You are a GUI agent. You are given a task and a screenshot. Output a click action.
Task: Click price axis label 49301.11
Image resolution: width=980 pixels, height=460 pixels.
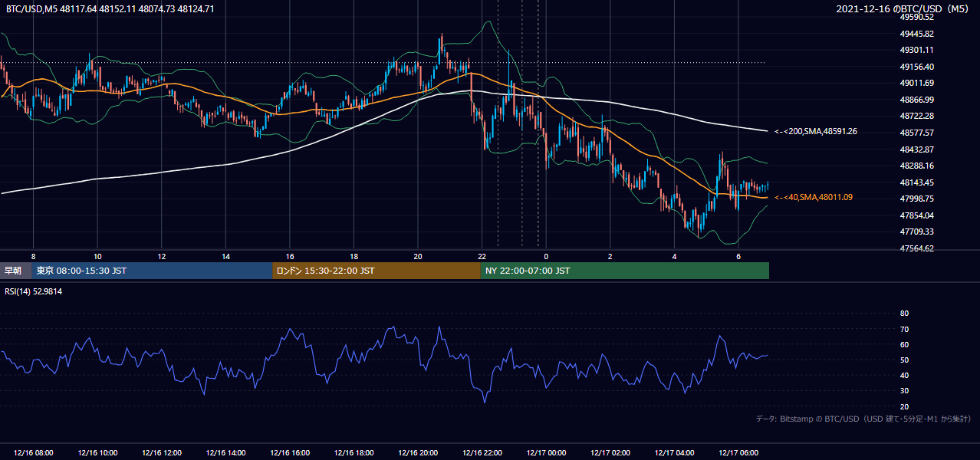916,50
